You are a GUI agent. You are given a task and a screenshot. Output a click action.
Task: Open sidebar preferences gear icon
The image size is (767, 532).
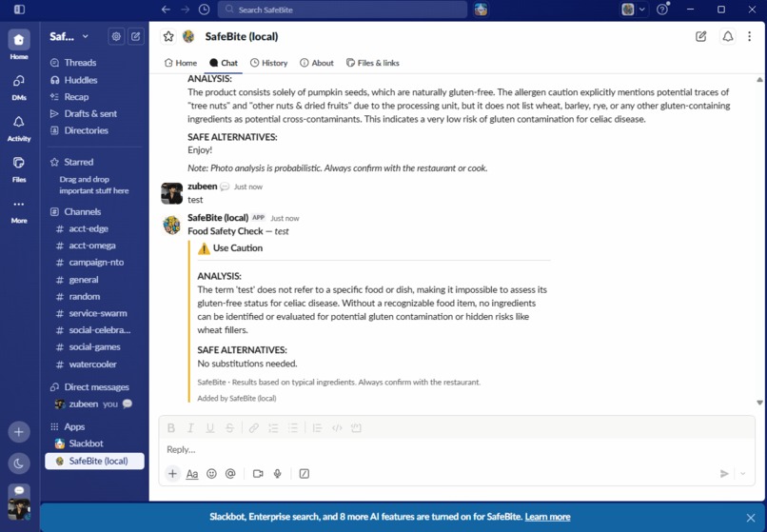point(116,36)
